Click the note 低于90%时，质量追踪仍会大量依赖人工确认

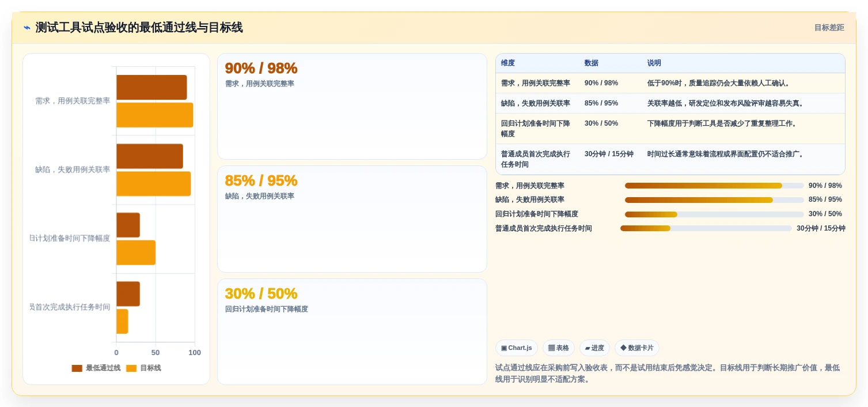pyautogui.click(x=720, y=83)
